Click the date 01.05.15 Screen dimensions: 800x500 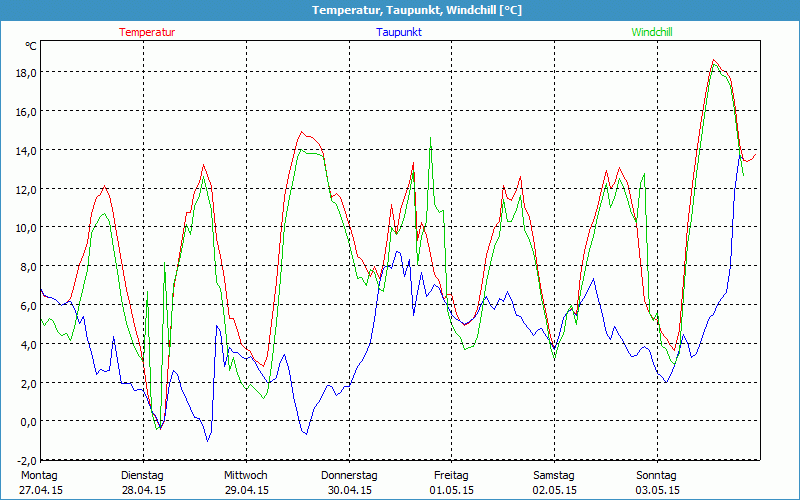pos(452,490)
